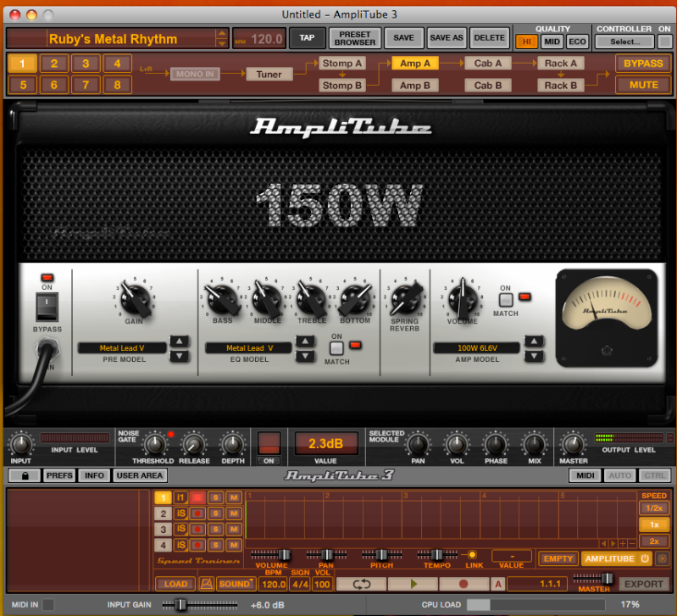The width and height of the screenshot is (677, 616).
Task: Switch to signal chain preset 5
Action: 23,85
